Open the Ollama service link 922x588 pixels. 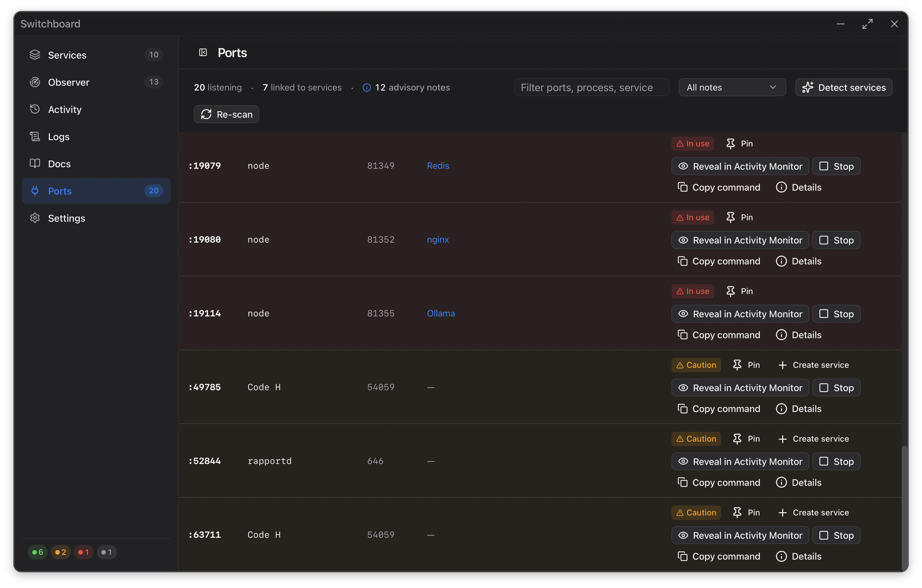tap(441, 313)
